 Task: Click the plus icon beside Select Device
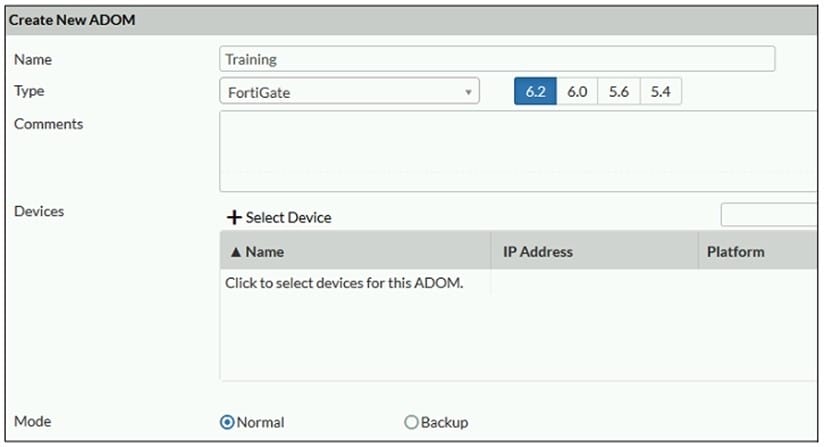(235, 217)
